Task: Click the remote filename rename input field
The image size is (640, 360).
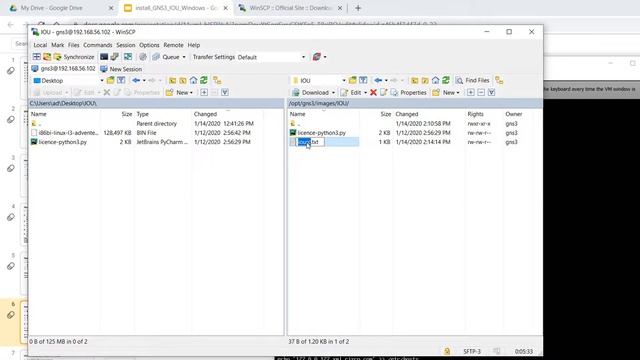Action: (310, 142)
